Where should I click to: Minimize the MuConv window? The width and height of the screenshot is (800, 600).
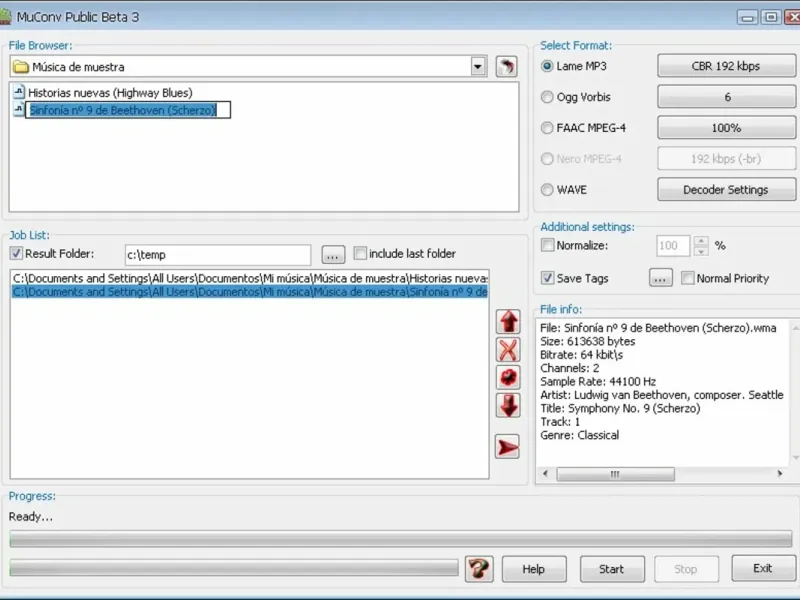point(747,17)
